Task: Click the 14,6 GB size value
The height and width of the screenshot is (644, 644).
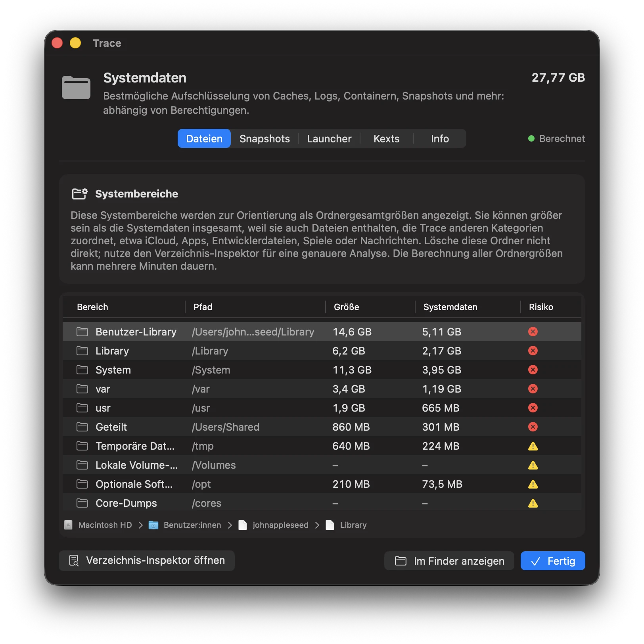Action: point(352,332)
